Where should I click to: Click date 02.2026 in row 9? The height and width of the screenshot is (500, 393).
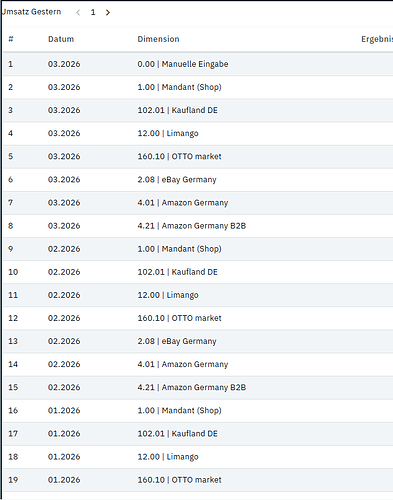[x=64, y=249]
